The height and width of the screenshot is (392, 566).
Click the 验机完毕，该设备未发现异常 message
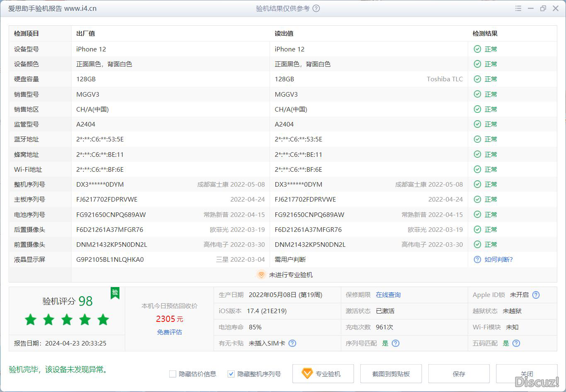[58, 369]
